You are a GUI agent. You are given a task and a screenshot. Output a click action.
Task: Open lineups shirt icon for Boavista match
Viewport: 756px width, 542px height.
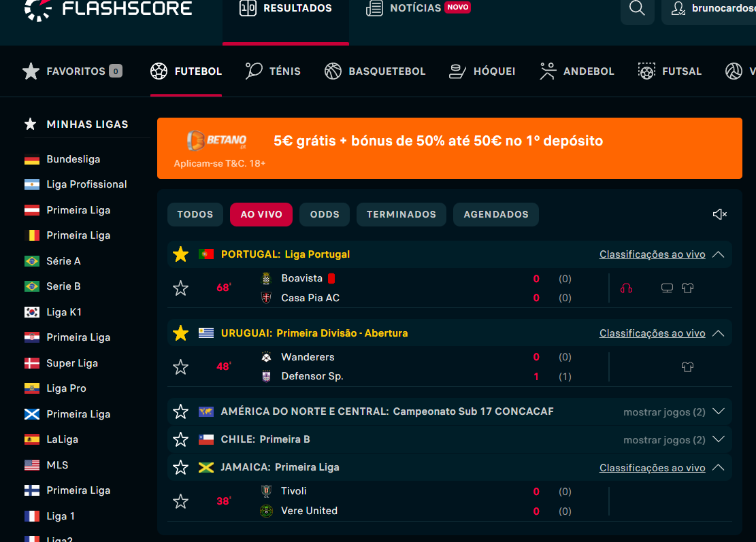[687, 288]
